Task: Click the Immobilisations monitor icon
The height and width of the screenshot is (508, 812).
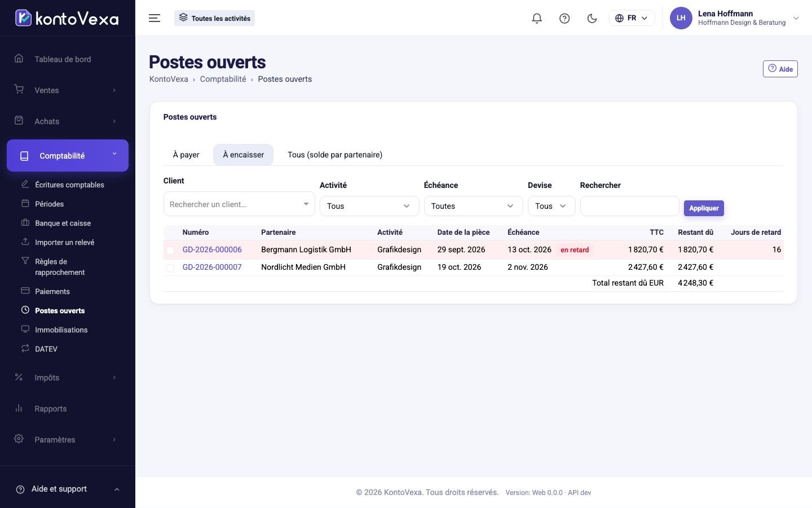Action: [x=25, y=329]
